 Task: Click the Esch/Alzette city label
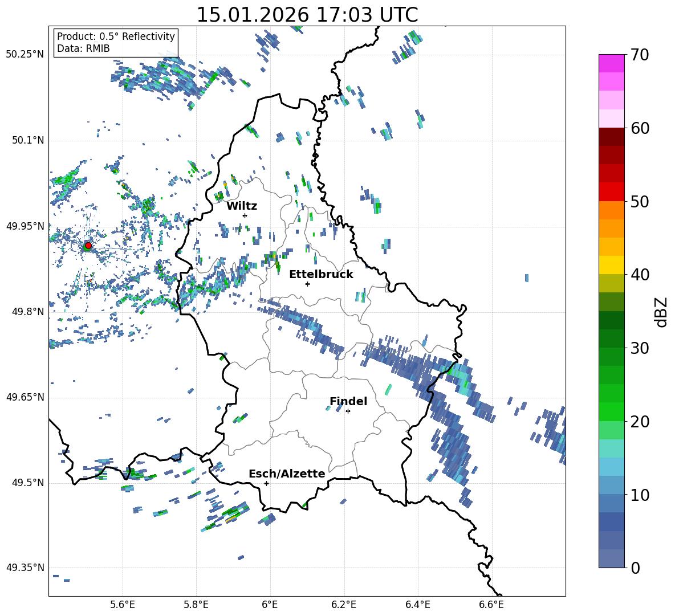(x=287, y=474)
